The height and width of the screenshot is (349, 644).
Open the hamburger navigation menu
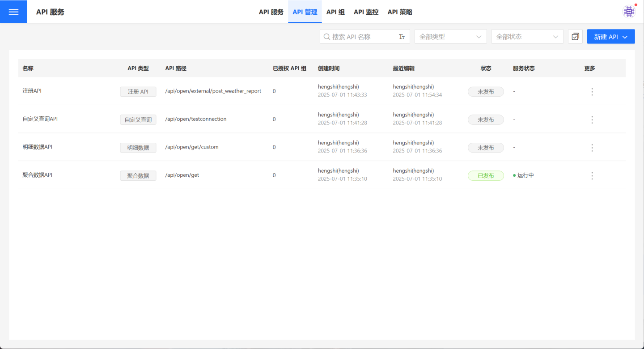click(13, 12)
